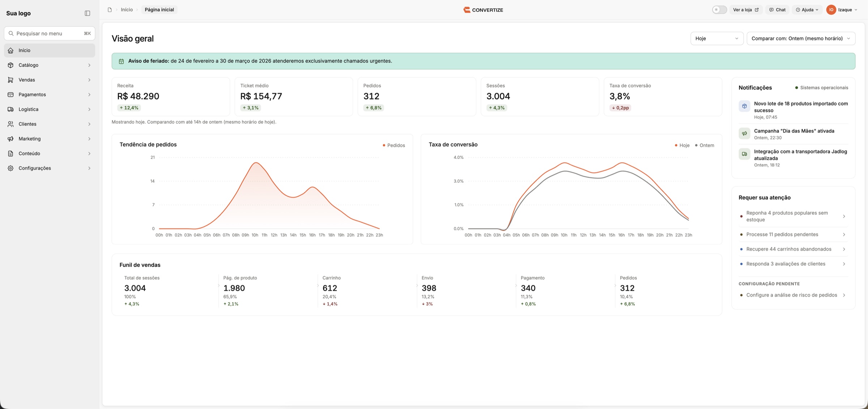Click the Clientes people icon

[x=10, y=124]
